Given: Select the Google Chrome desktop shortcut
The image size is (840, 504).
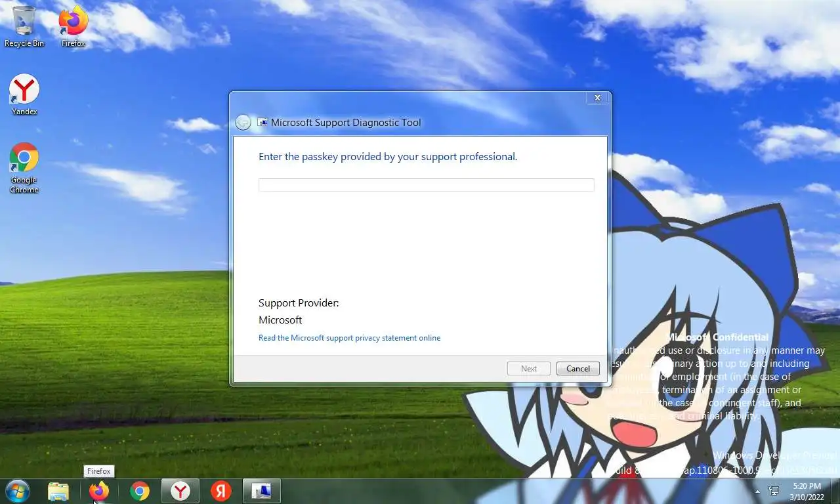Looking at the screenshot, I should point(24,168).
